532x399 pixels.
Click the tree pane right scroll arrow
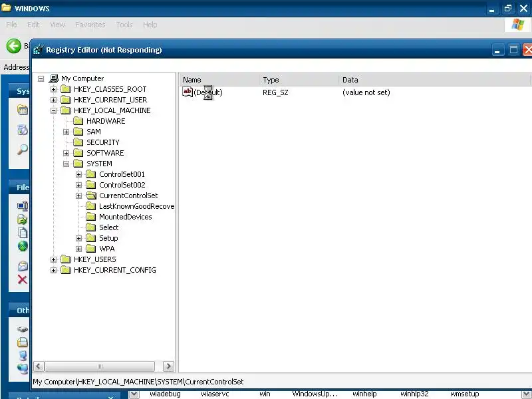click(x=168, y=366)
